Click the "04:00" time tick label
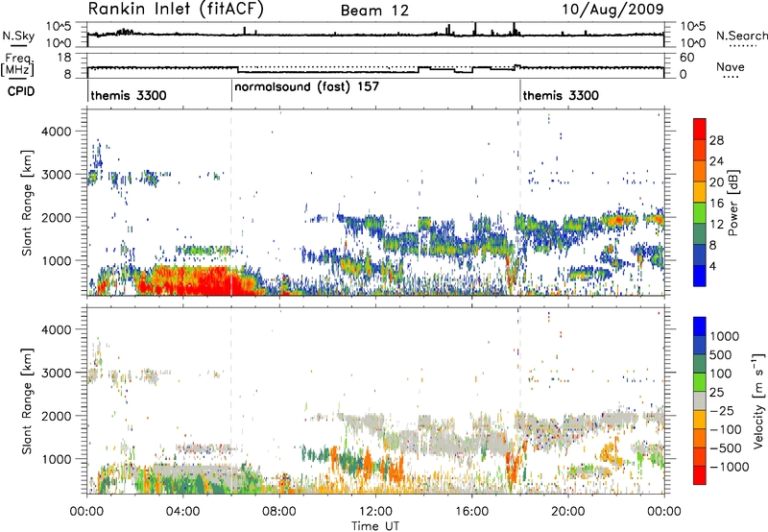This screenshot has height=532, width=768. [182, 512]
